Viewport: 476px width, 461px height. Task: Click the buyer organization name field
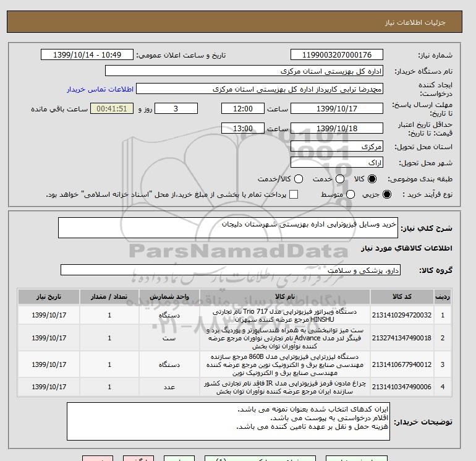coord(244,71)
